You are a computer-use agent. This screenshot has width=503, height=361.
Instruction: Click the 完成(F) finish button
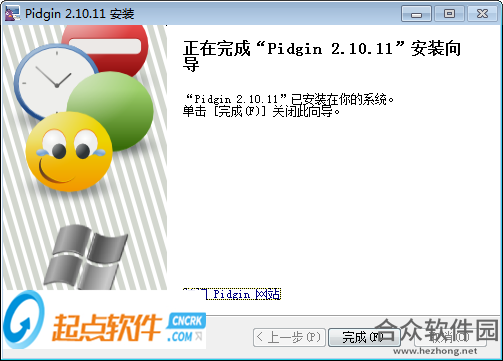point(364,337)
